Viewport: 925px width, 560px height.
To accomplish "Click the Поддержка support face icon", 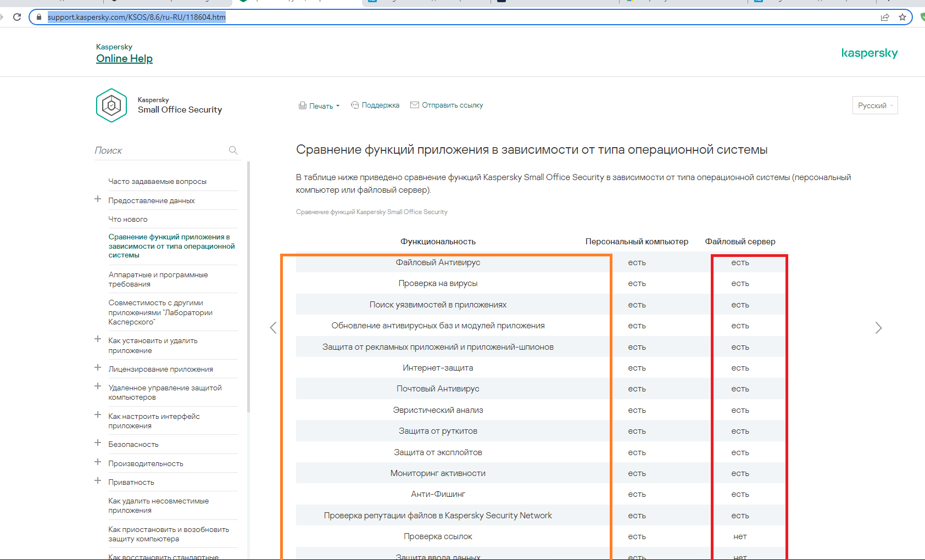I will tap(355, 105).
